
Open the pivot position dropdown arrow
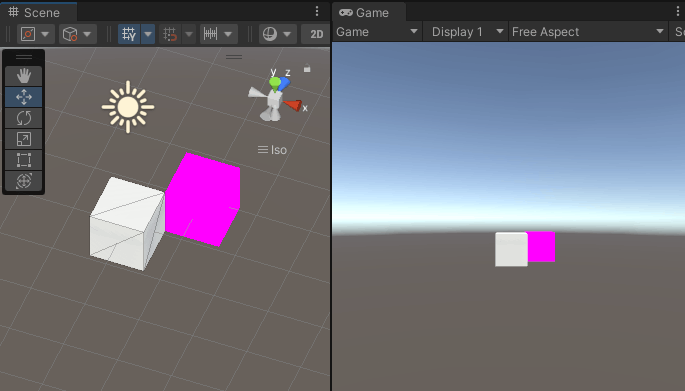tap(45, 34)
